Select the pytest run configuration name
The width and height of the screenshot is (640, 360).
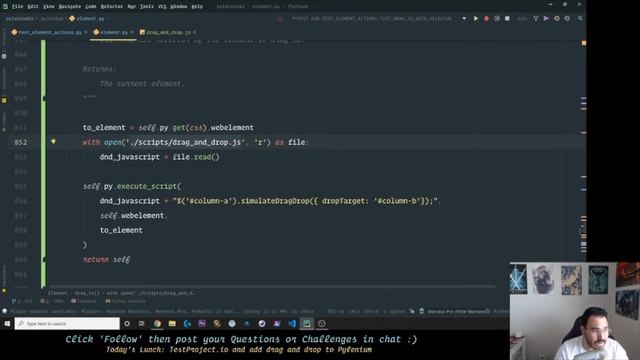click(x=371, y=18)
